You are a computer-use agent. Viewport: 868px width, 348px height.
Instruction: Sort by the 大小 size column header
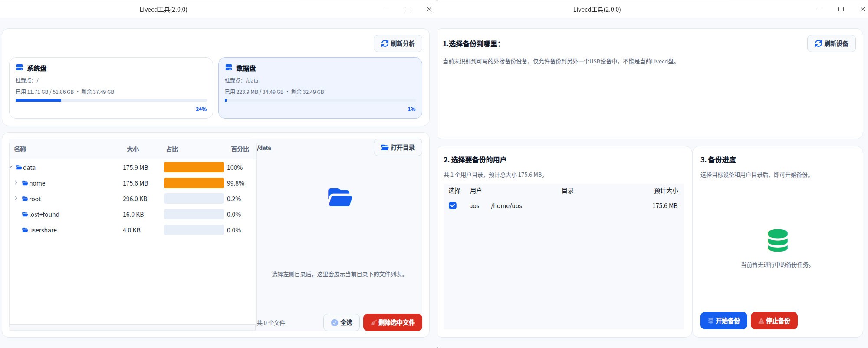coord(132,149)
